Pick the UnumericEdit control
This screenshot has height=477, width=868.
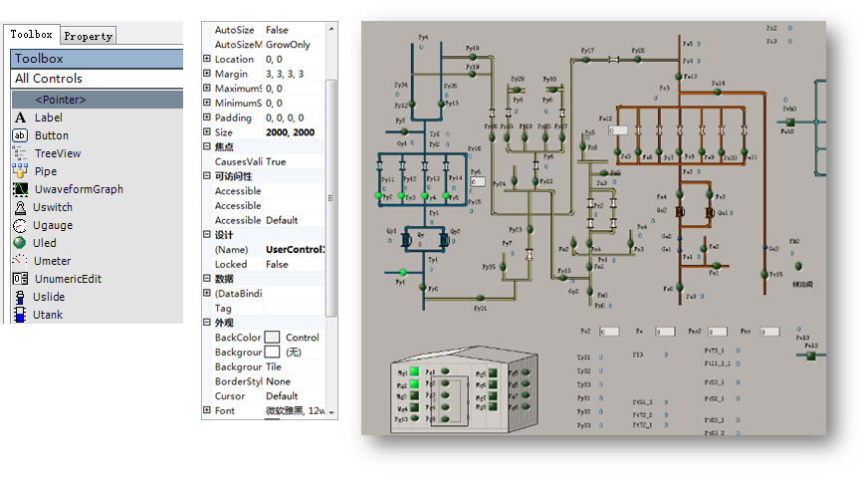pyautogui.click(x=19, y=279)
